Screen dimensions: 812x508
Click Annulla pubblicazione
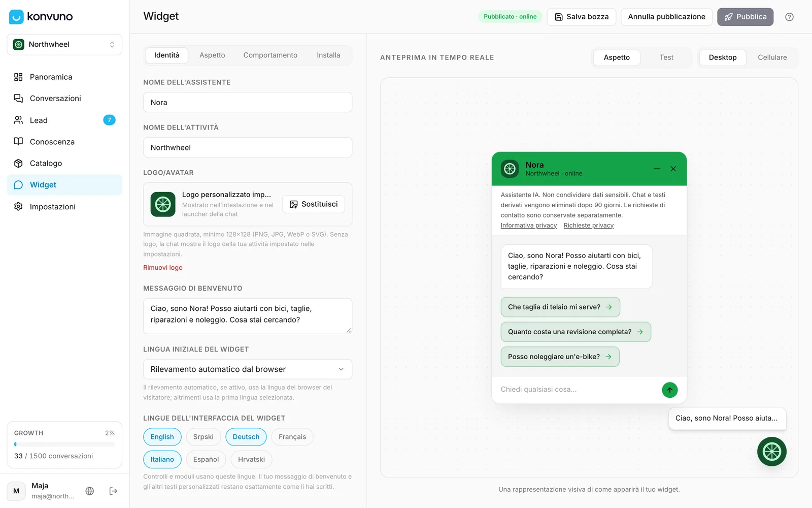[x=666, y=17]
